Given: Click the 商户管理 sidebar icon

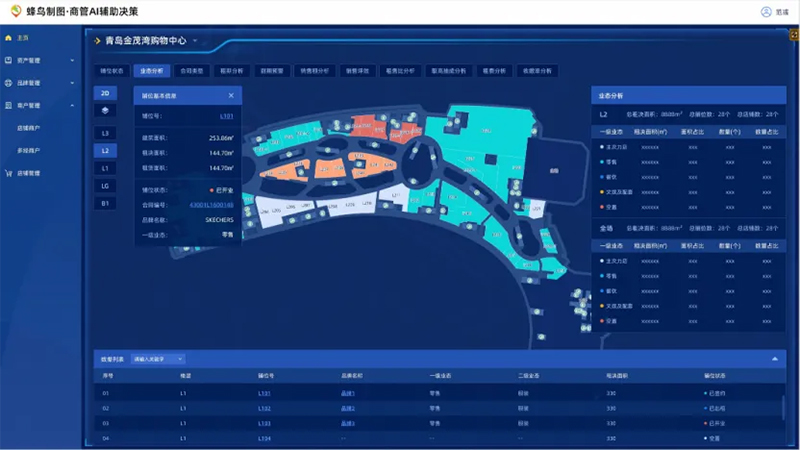Looking at the screenshot, I should click(x=9, y=105).
